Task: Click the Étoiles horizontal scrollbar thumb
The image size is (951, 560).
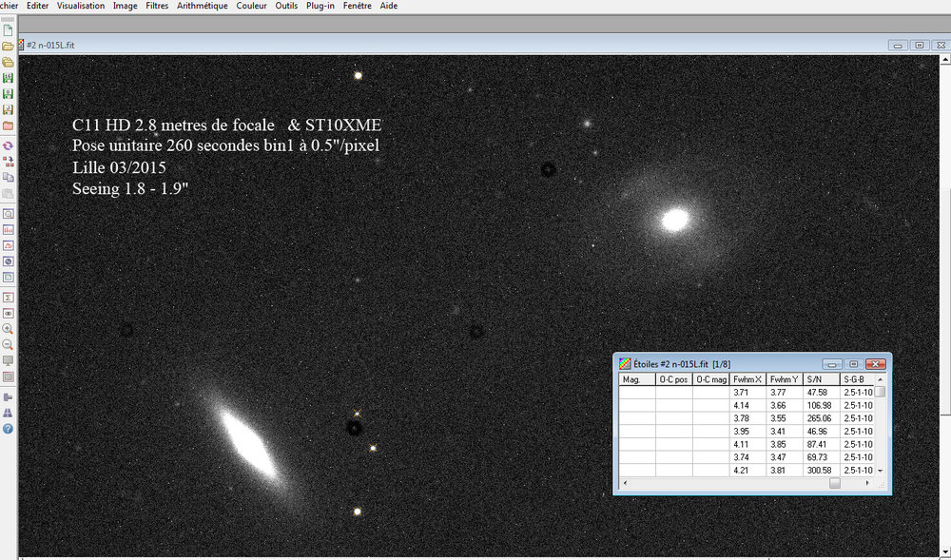Action: click(835, 483)
